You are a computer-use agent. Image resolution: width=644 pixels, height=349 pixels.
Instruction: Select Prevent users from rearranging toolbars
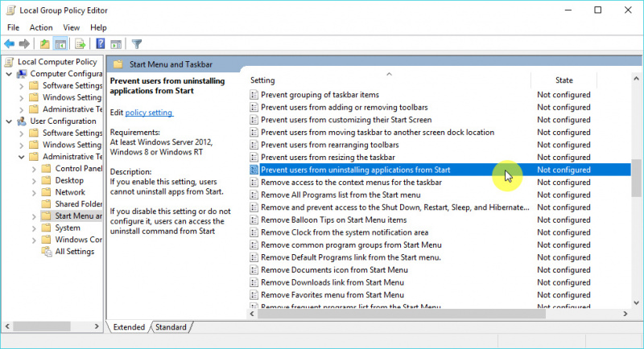(330, 145)
